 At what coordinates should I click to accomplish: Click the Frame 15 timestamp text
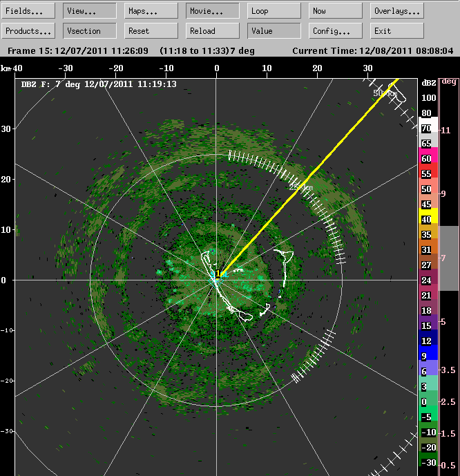coord(78,50)
